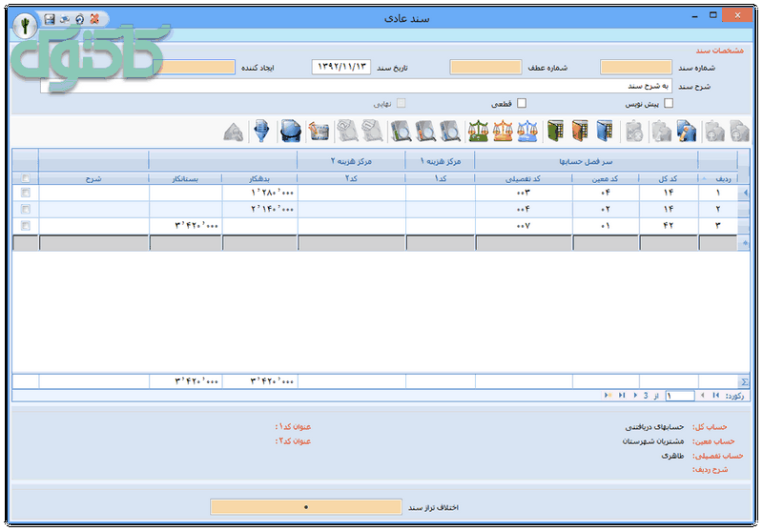Click the شرح column header in grid
Viewport: 763px width, 532px height.
click(x=93, y=178)
